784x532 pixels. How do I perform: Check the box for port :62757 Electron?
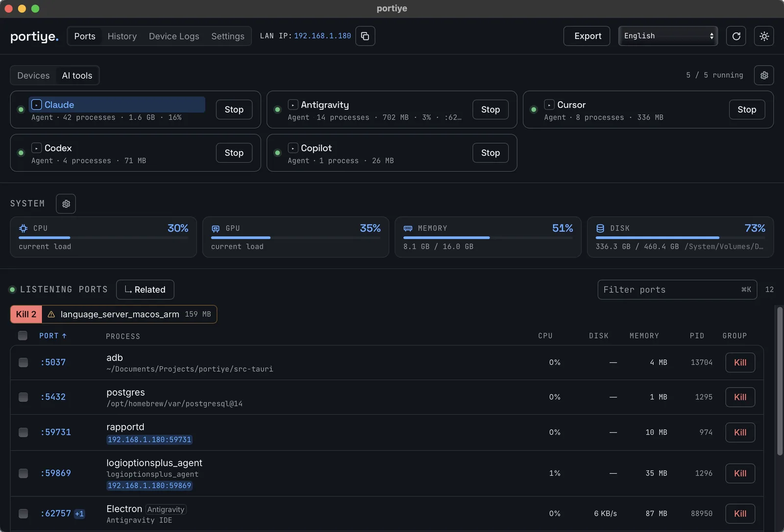point(23,513)
